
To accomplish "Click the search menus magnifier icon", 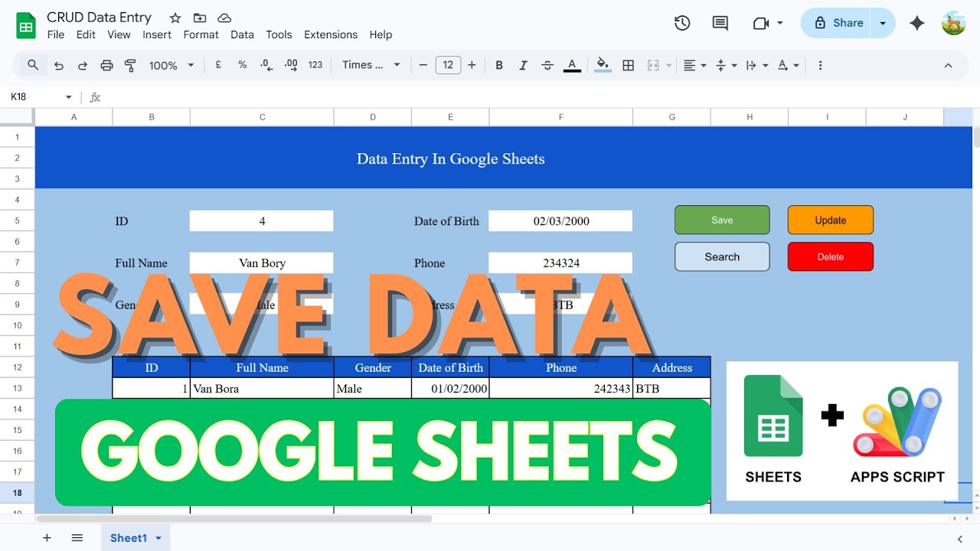I will [33, 65].
